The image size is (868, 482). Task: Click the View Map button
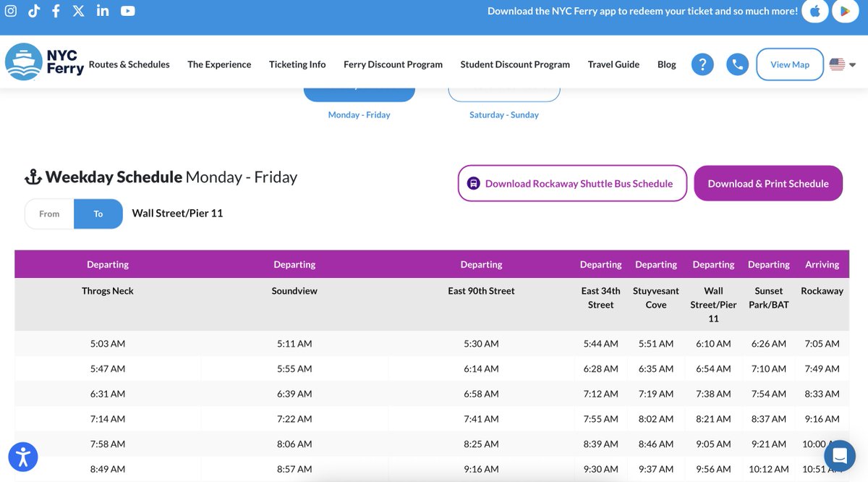[790, 64]
